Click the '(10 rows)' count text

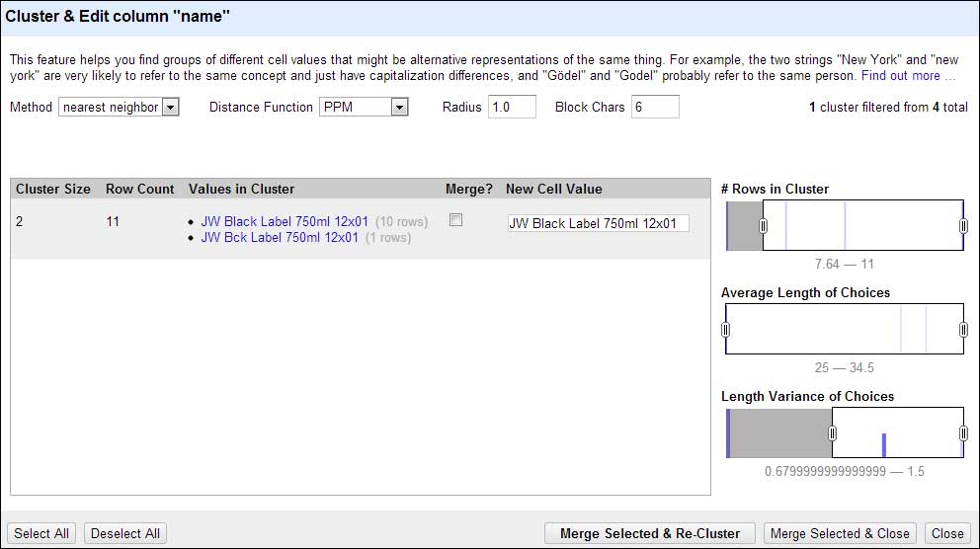point(401,222)
